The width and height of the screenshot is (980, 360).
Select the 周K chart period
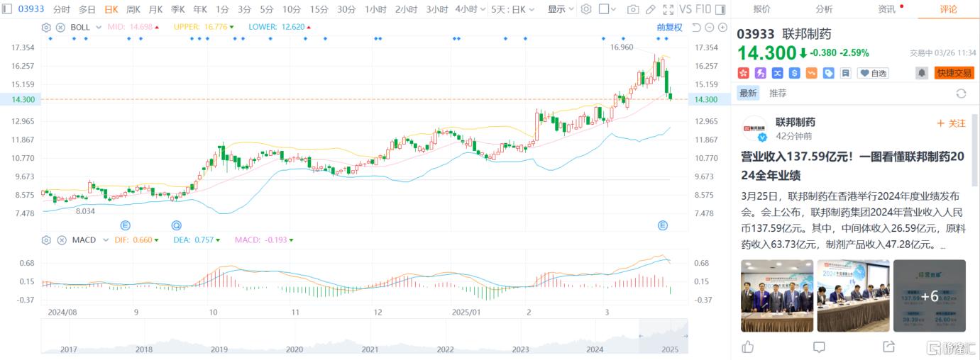[133, 9]
